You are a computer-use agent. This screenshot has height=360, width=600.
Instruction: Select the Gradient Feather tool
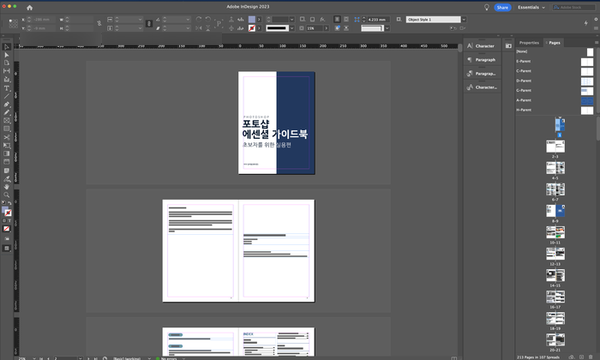click(7, 162)
